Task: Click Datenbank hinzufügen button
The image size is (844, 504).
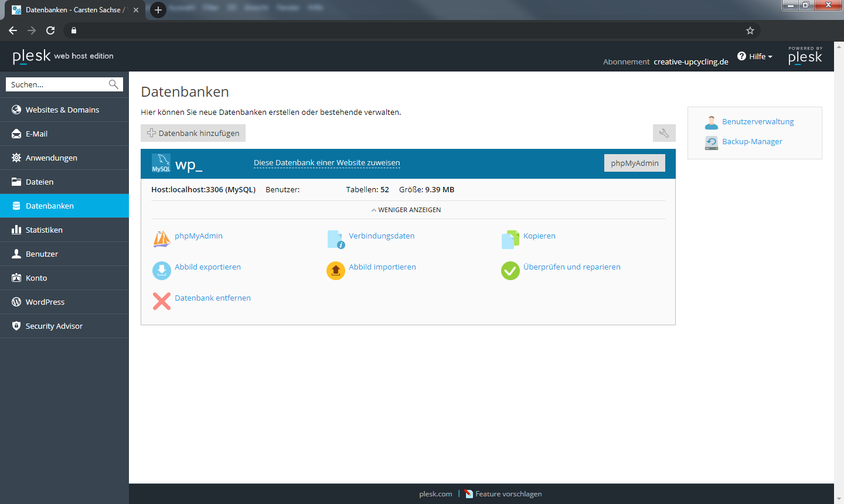Action: pyautogui.click(x=193, y=133)
